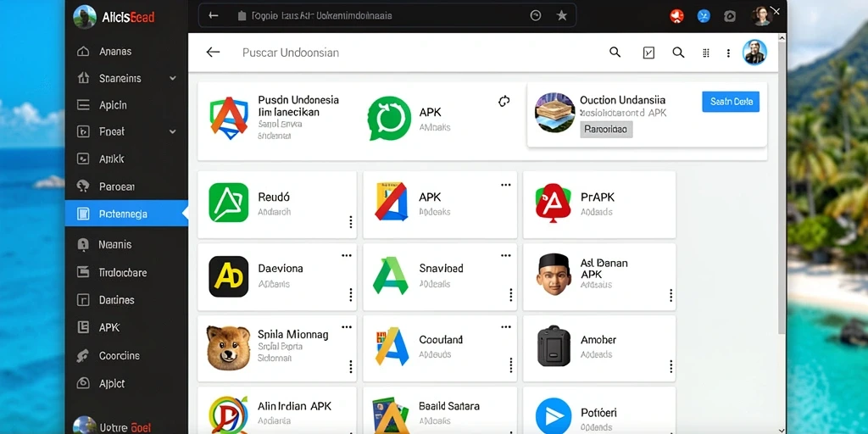Open the three-dot menu on Reudó card
This screenshot has height=434, width=868.
click(x=350, y=222)
